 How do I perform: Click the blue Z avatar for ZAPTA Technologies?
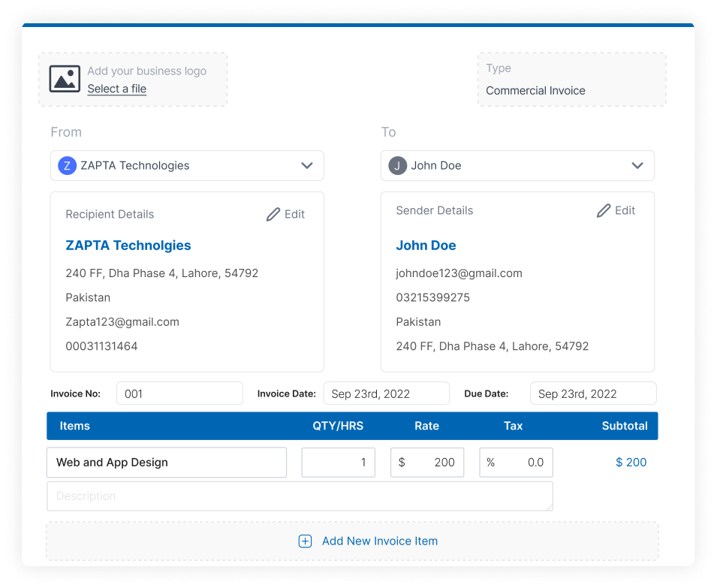click(x=67, y=166)
